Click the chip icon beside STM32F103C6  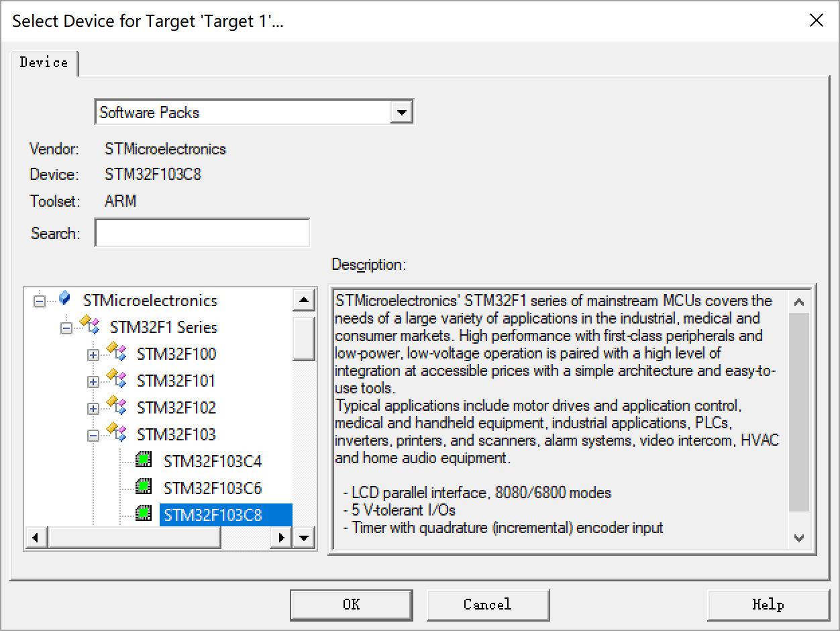143,487
